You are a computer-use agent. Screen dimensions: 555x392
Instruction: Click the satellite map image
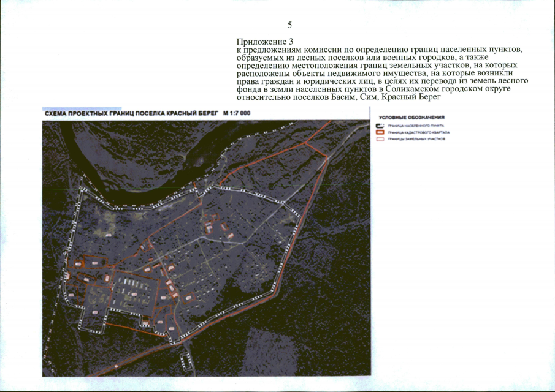point(206,249)
